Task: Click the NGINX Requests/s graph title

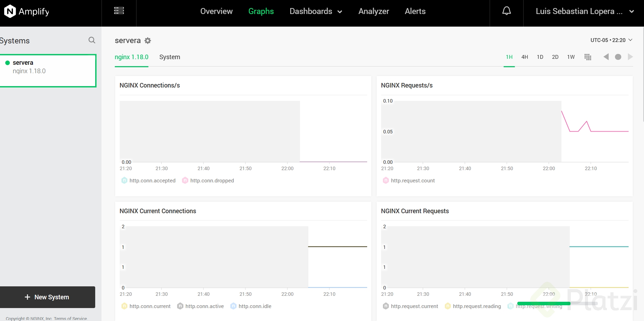Action: click(x=407, y=85)
